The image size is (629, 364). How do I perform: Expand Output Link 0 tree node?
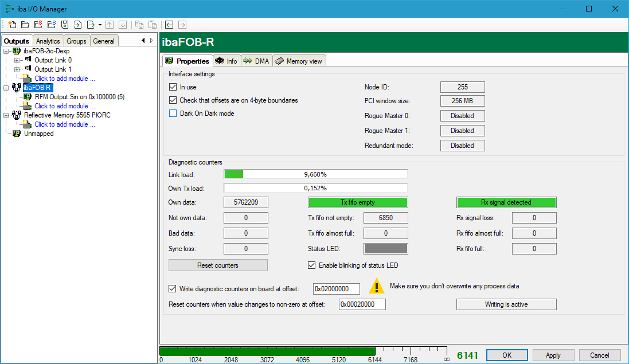(17, 60)
